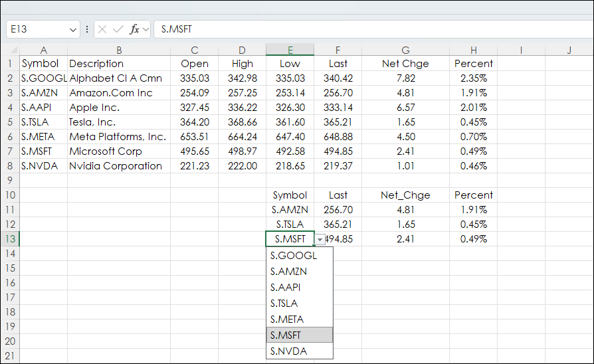The width and height of the screenshot is (594, 364).
Task: Click the Open value 653.51 for Meta
Action: (x=194, y=137)
